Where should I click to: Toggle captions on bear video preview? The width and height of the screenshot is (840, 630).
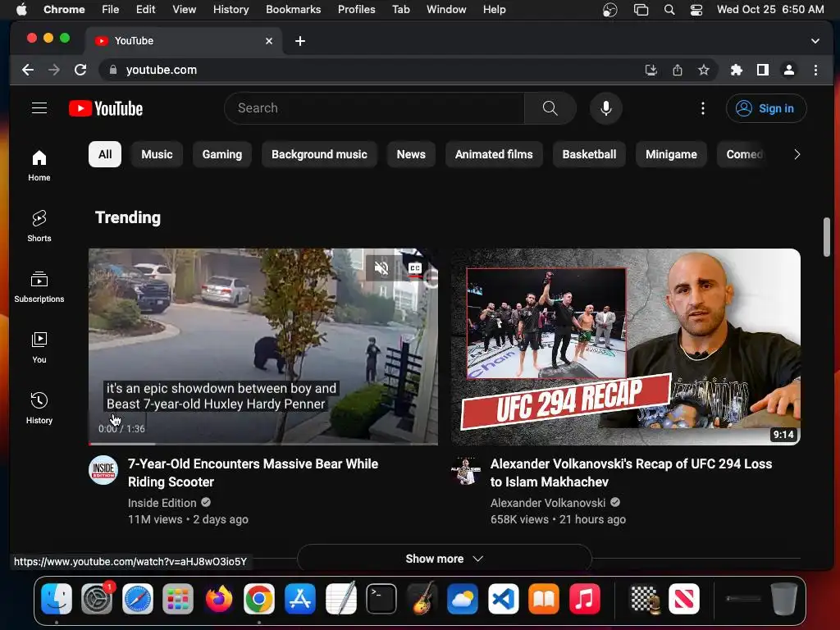[x=415, y=268]
